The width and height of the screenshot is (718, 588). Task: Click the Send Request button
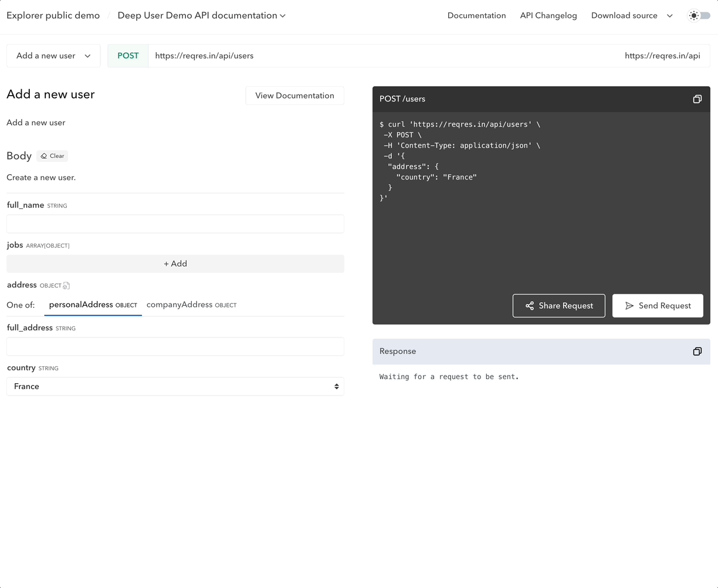tap(658, 306)
